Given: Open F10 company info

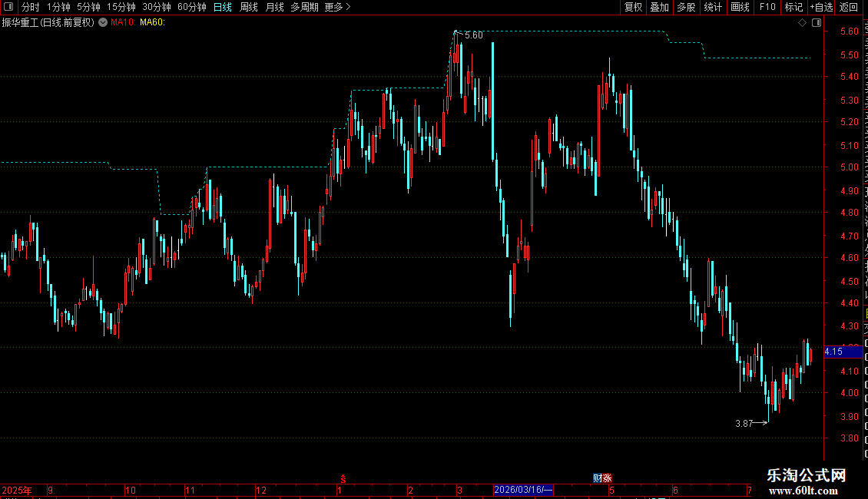Looking at the screenshot, I should pyautogui.click(x=767, y=7).
